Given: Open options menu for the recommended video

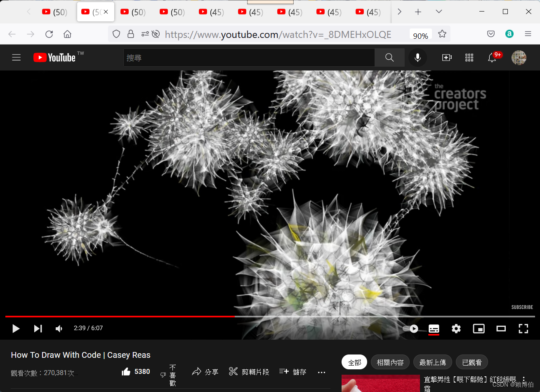Looking at the screenshot, I should 524,380.
